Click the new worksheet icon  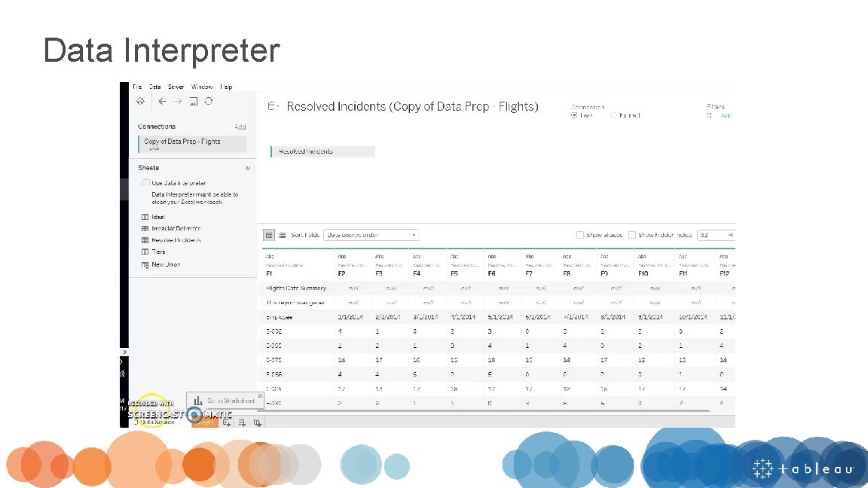pyautogui.click(x=227, y=422)
